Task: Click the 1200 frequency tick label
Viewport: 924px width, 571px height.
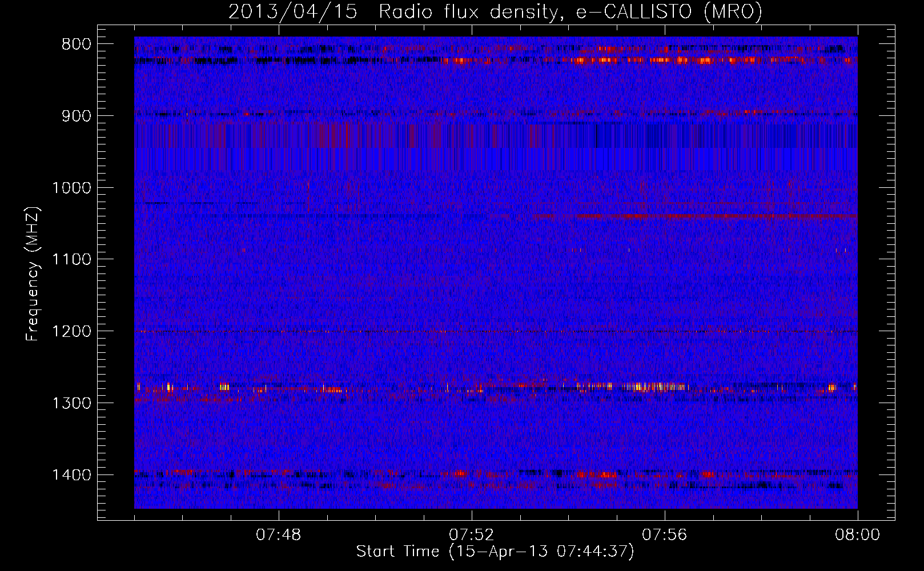Action: click(71, 332)
